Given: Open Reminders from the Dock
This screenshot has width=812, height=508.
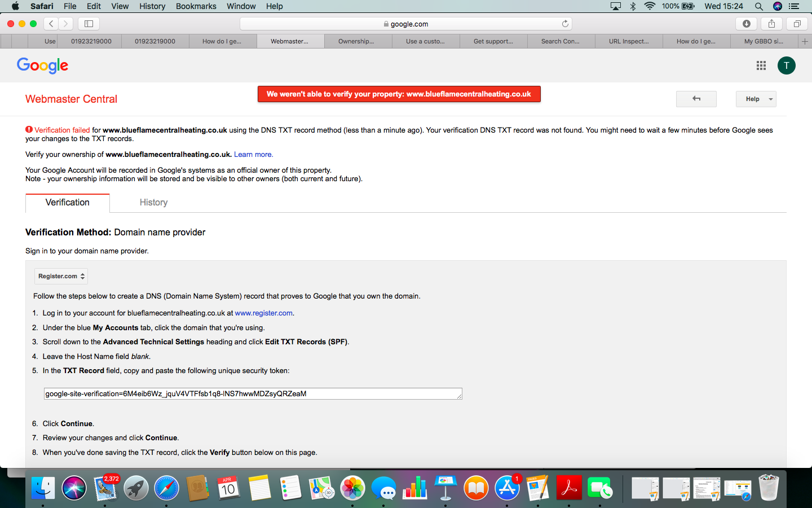Looking at the screenshot, I should (x=290, y=488).
